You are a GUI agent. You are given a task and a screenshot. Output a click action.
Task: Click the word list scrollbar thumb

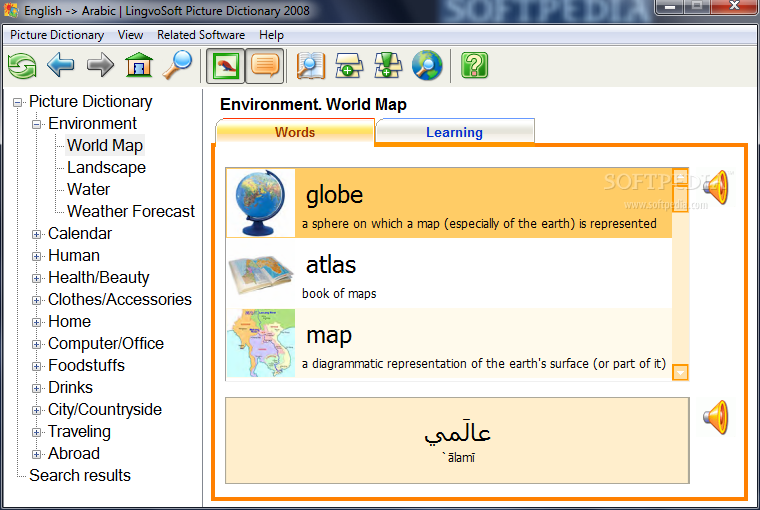681,198
